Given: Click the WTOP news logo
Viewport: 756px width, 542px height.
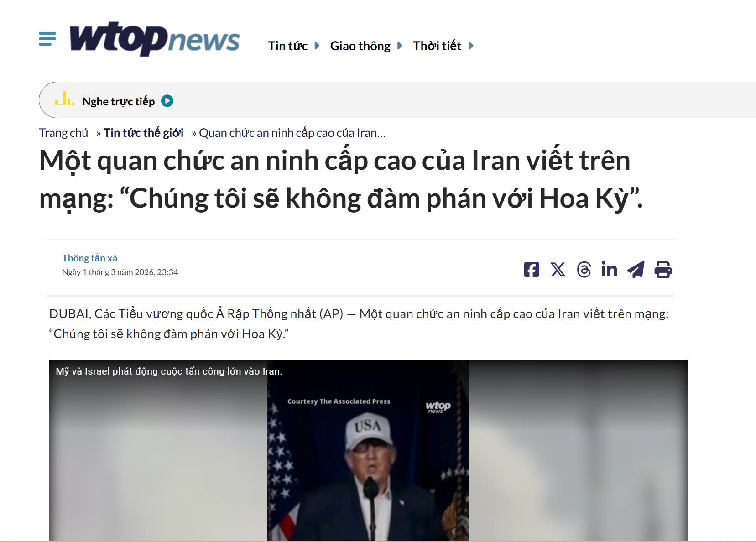Looking at the screenshot, I should 155,39.
